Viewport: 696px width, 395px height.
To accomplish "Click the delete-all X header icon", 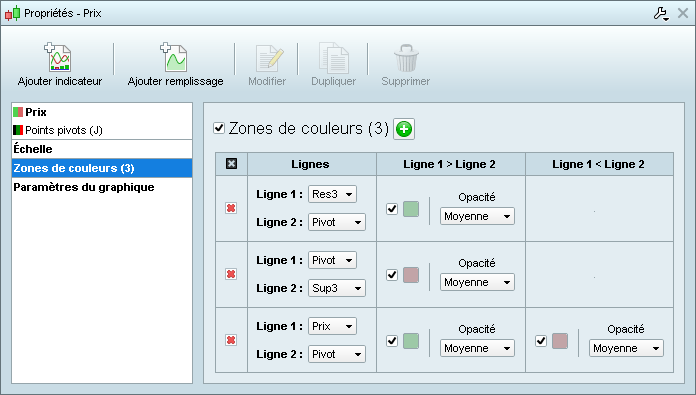I will coord(231,164).
